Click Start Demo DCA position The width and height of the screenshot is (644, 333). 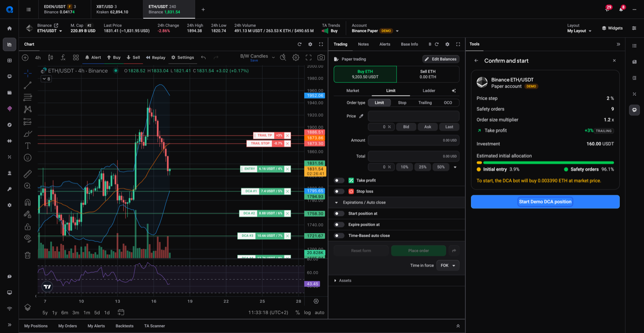(x=545, y=201)
